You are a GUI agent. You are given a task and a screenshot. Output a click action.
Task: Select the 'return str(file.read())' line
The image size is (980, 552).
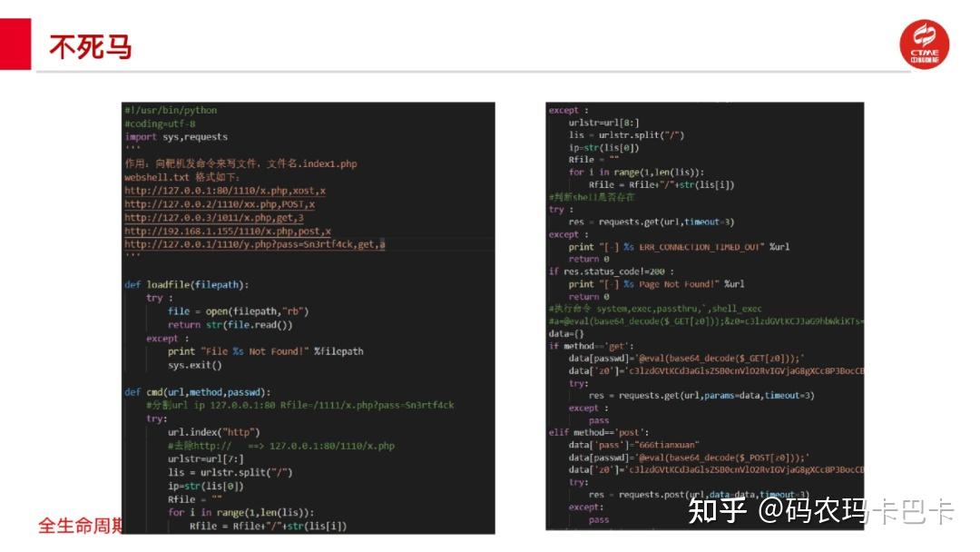[x=230, y=325]
